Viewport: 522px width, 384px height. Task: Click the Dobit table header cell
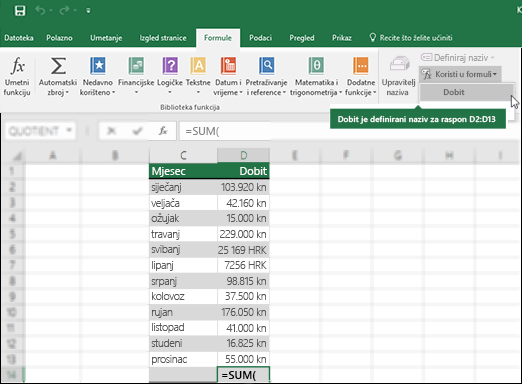point(243,171)
